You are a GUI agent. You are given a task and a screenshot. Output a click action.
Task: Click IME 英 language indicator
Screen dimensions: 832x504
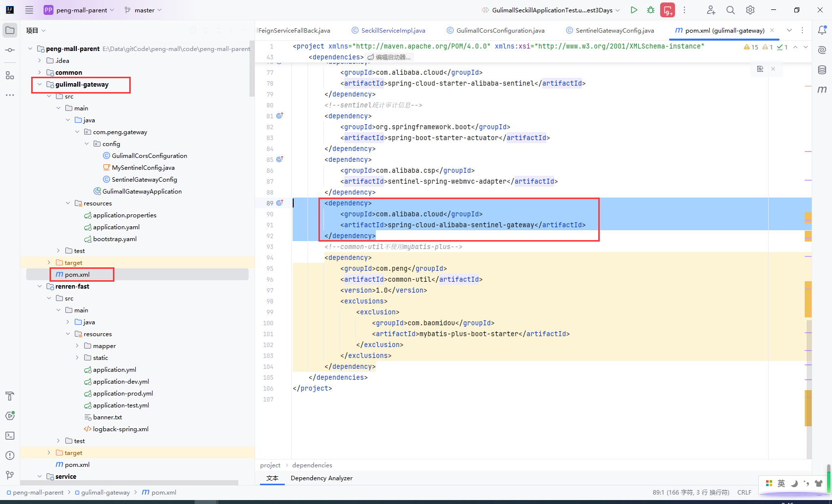[x=781, y=483]
